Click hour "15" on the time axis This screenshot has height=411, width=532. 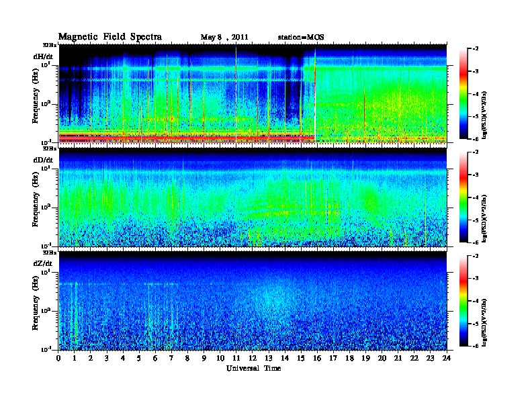[301, 359]
